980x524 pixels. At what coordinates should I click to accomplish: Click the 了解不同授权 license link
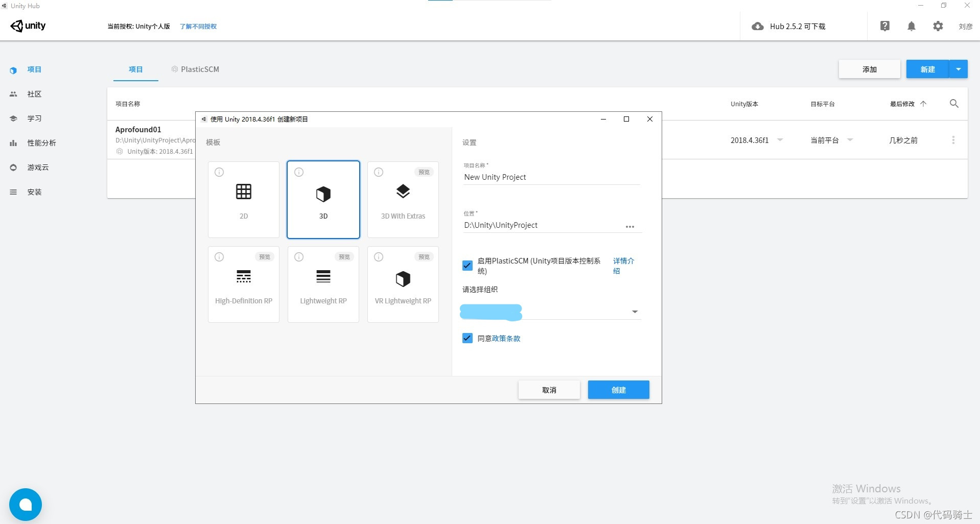point(198,27)
